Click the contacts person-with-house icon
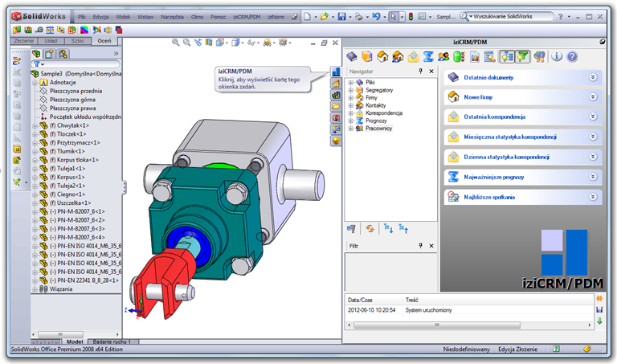The height and width of the screenshot is (364, 617). pos(398,57)
